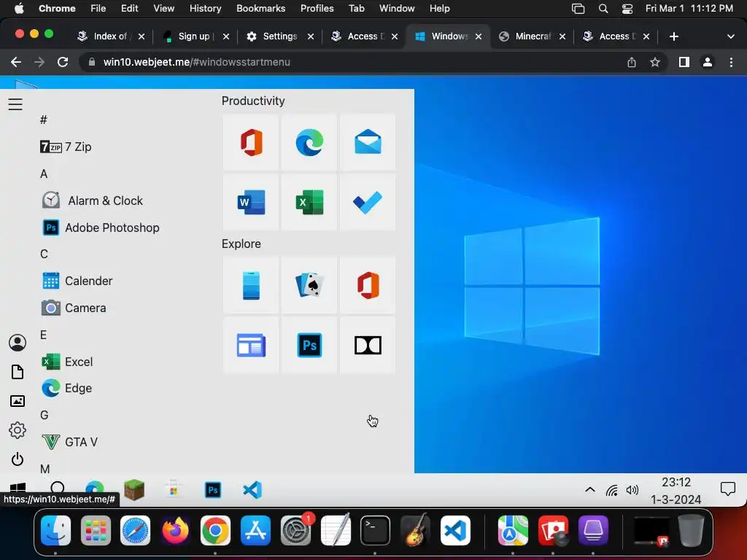747x560 pixels.
Task: Open Edge from the app list
Action: [x=66, y=388]
